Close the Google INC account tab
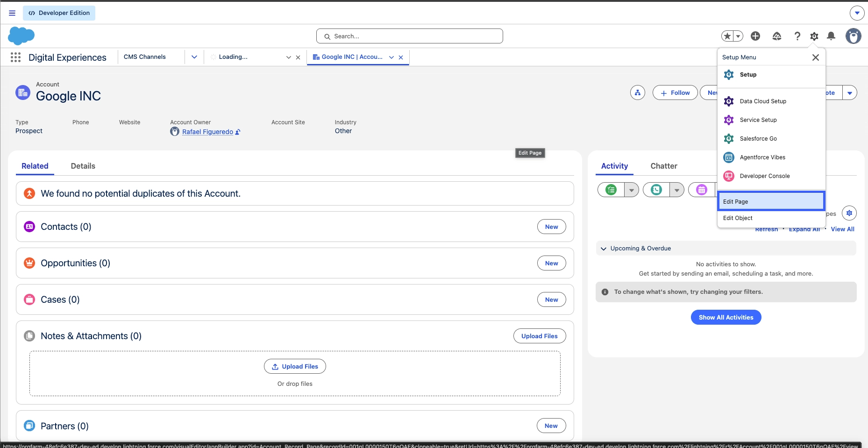 click(x=401, y=57)
